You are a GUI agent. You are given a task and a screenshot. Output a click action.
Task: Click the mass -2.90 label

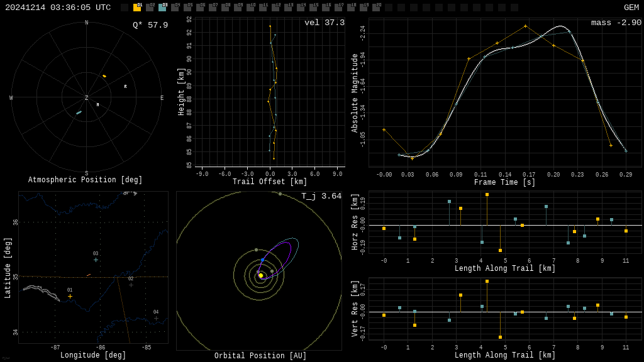pyautogui.click(x=616, y=23)
